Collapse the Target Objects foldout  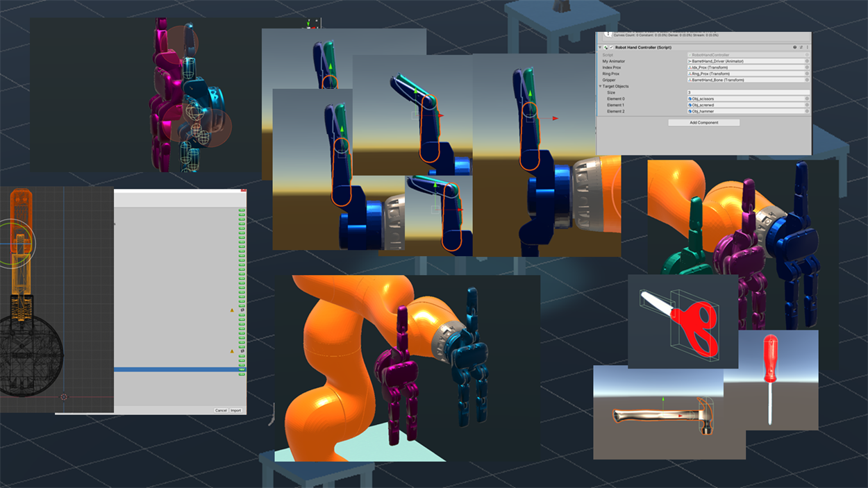click(600, 86)
